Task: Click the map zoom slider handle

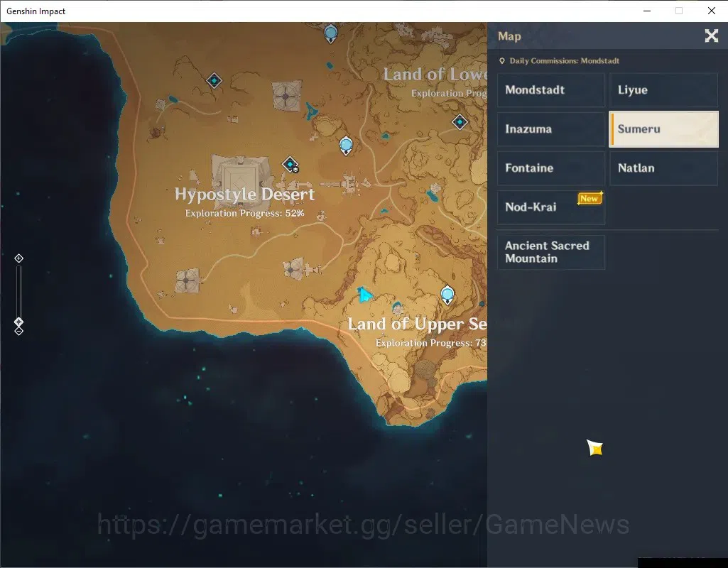Action: pos(18,322)
